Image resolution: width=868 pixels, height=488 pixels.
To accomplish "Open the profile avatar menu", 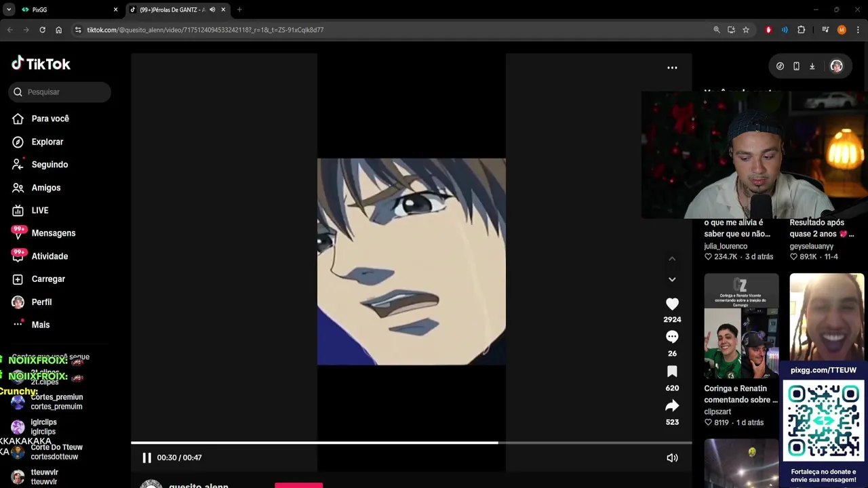I will coord(836,66).
